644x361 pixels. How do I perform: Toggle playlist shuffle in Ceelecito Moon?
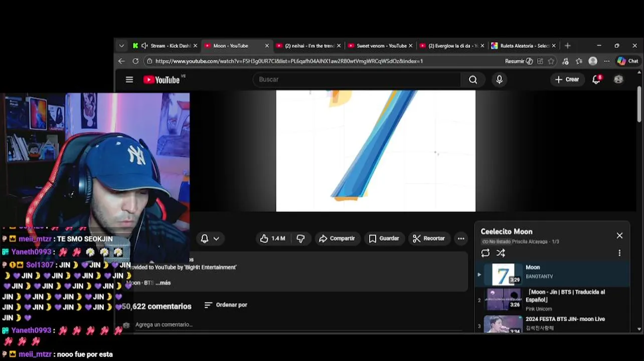(x=501, y=253)
